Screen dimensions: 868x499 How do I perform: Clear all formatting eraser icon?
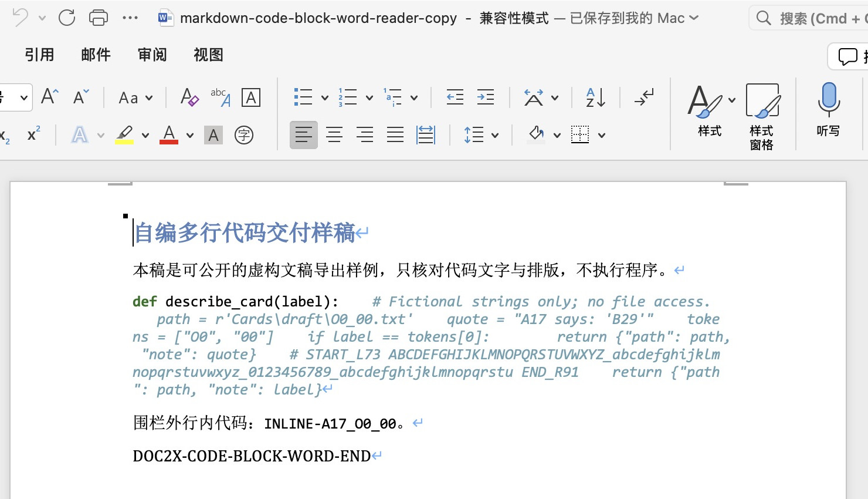point(189,97)
